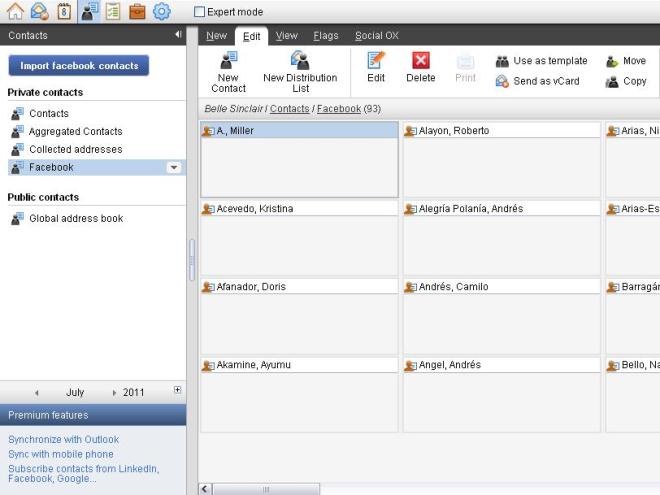660x495 pixels.
Task: Click Synchronize with Outlook link
Action: pyautogui.click(x=63, y=440)
